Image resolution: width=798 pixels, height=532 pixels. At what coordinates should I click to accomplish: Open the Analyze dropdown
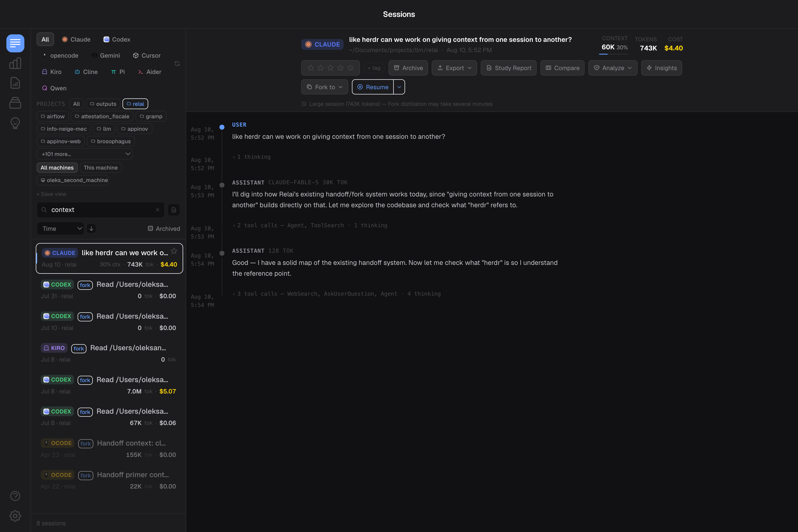(x=612, y=68)
